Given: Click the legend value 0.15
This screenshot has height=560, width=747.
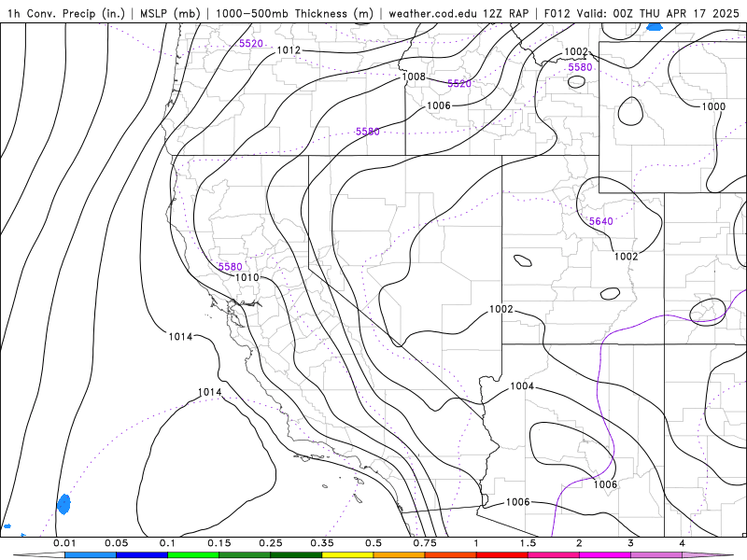Looking at the screenshot, I should point(219,543).
